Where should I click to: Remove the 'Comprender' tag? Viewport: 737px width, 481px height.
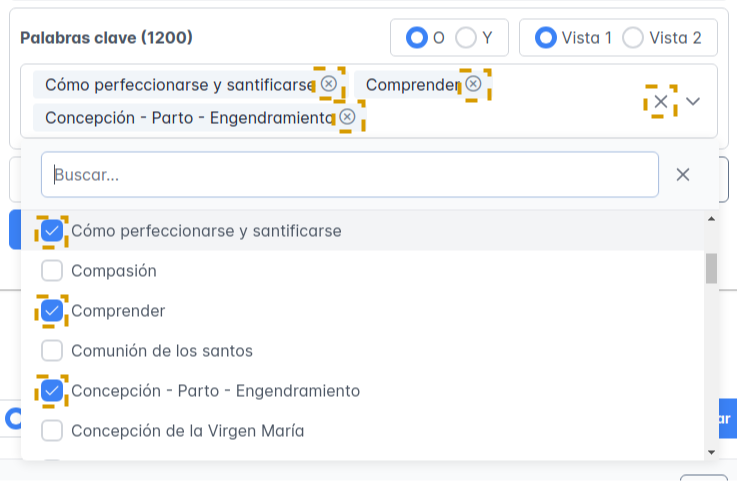[473, 85]
